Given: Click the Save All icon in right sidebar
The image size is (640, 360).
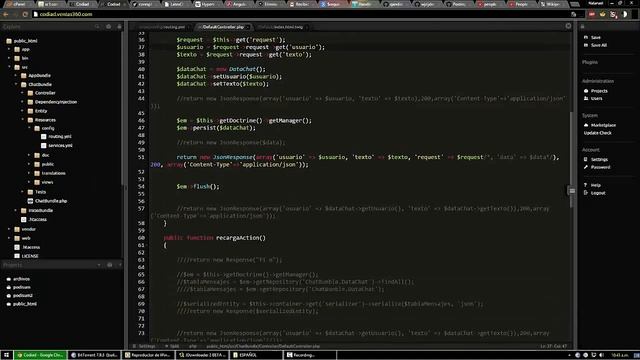Looking at the screenshot, I should click(586, 45).
